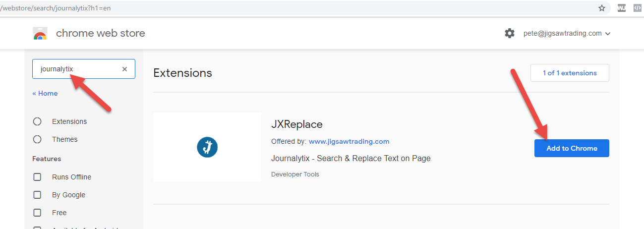Click the Journalytix Search & Replace description
Screen dimensions: 644x229
(351, 159)
